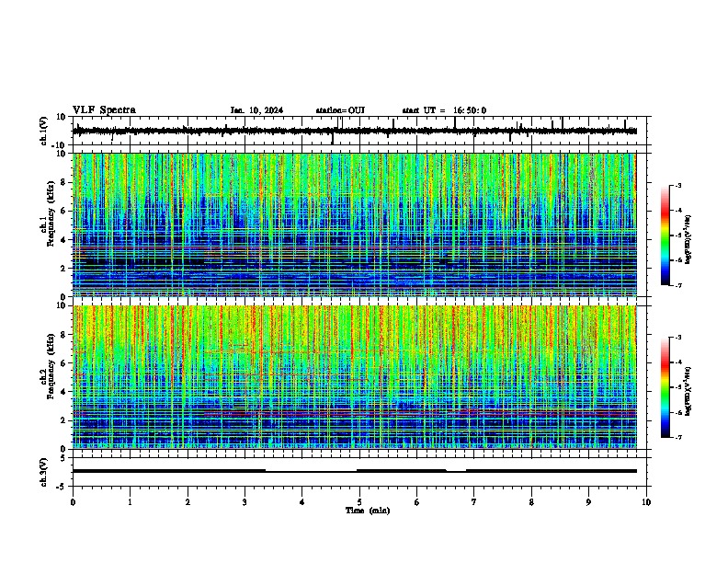The height and width of the screenshot is (563, 728).
Task: Click the "8" kHz tick on ch.1 spectrogram axis
Action: point(63,182)
